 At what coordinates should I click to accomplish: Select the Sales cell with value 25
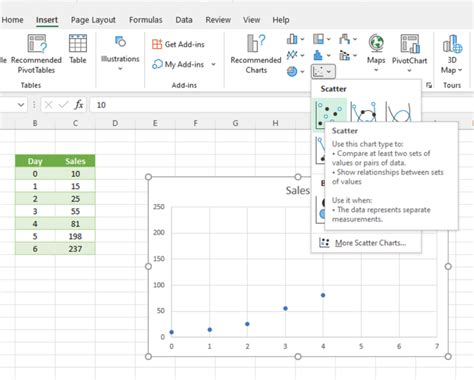75,199
